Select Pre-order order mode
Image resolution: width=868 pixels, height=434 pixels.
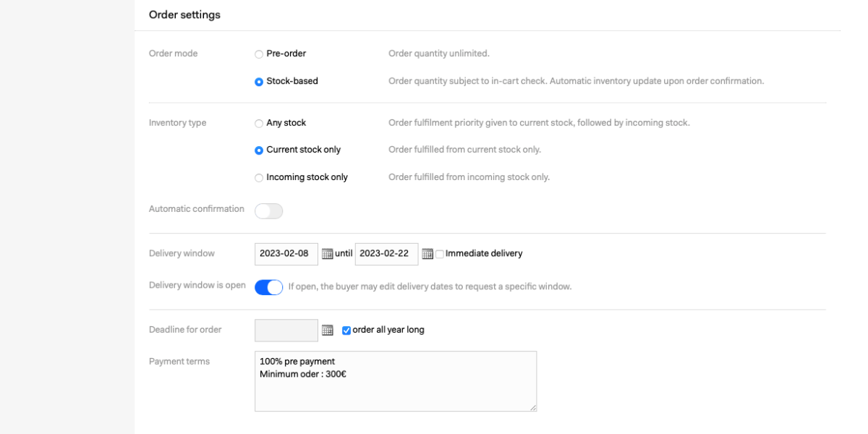259,54
